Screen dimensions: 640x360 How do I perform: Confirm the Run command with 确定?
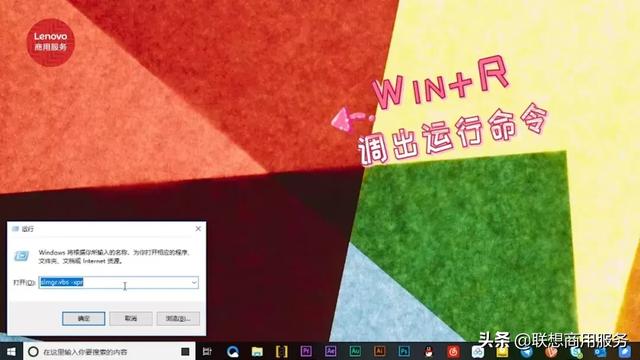click(84, 318)
